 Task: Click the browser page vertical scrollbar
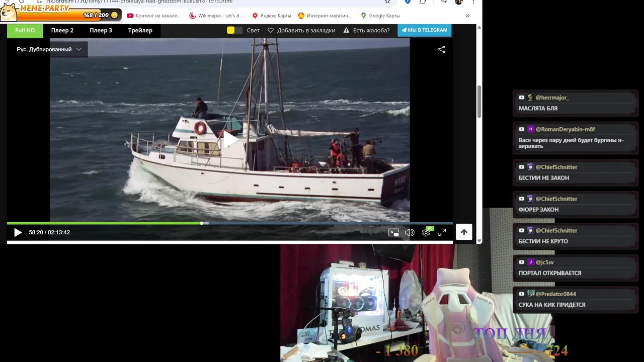pyautogui.click(x=479, y=101)
